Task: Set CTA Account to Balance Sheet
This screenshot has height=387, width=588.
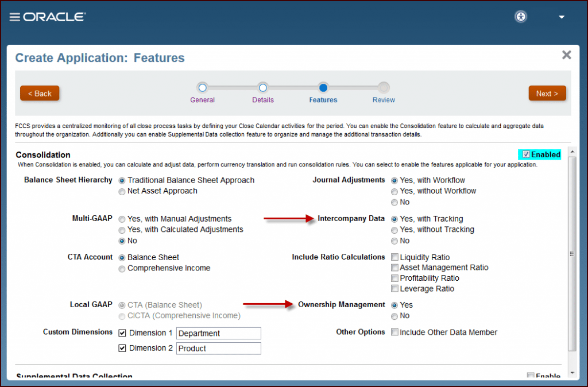Action: 122,258
